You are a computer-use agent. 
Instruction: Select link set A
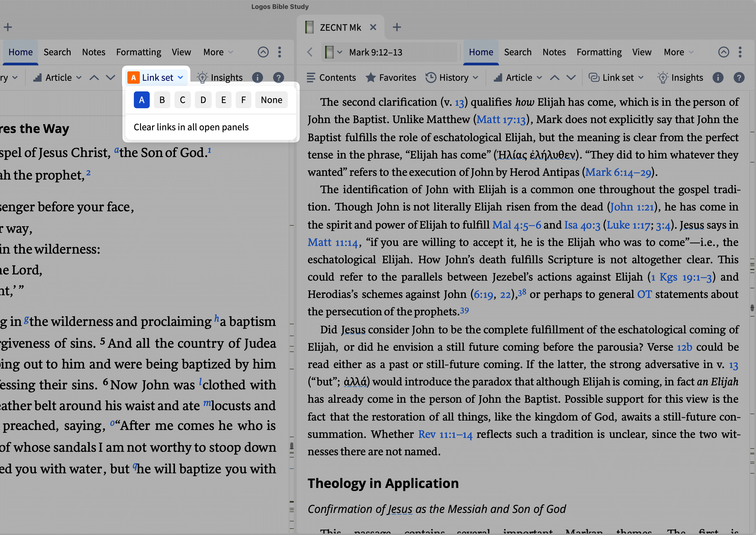click(x=142, y=100)
